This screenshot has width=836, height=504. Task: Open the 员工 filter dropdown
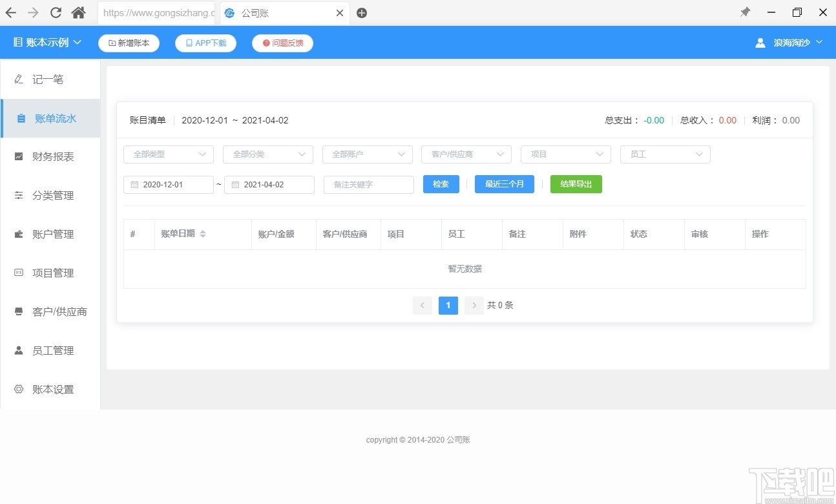click(665, 154)
